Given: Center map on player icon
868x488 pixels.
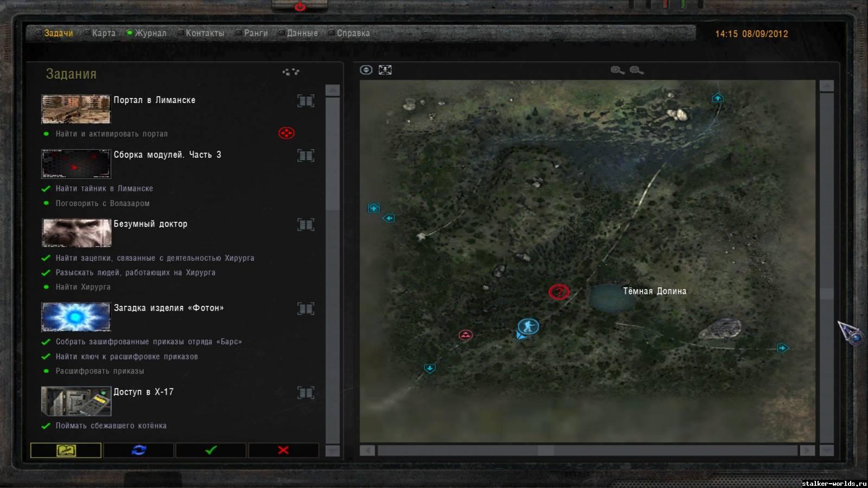Looking at the screenshot, I should tap(385, 70).
